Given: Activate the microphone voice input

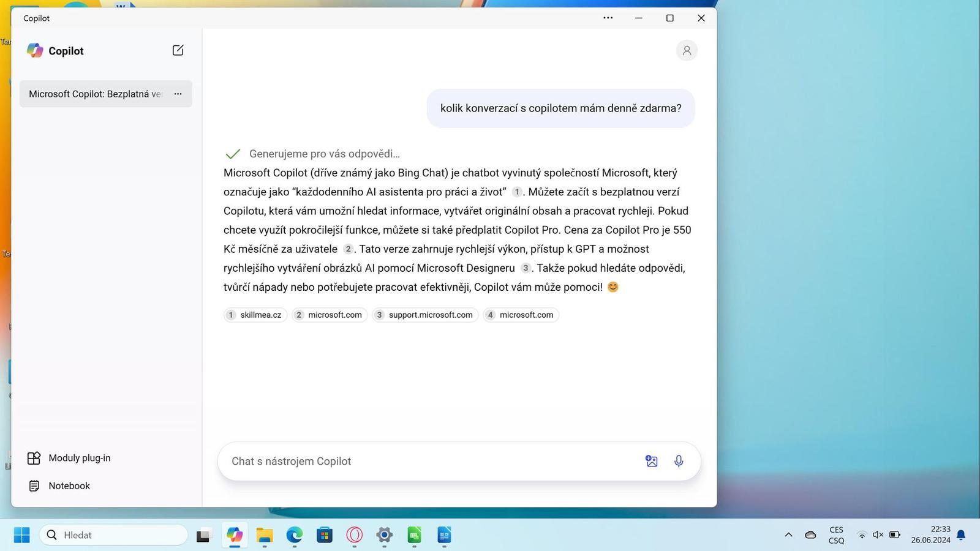Looking at the screenshot, I should coord(679,461).
